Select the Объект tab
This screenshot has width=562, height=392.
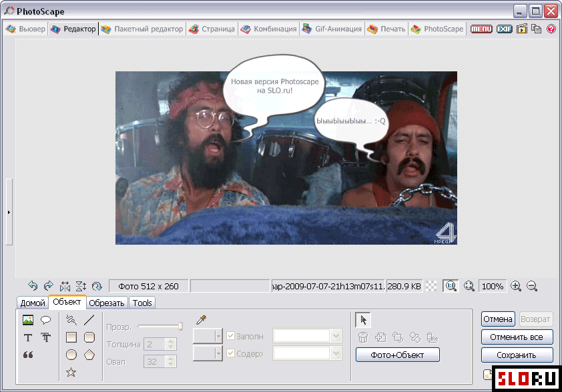(x=67, y=302)
